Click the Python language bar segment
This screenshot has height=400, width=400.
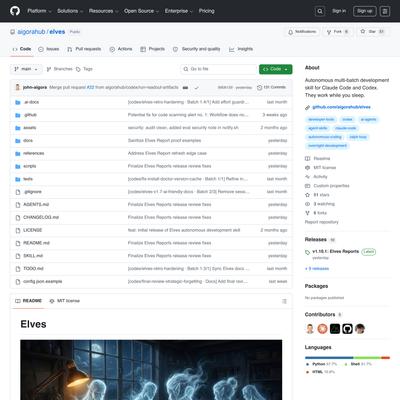[x=329, y=358]
